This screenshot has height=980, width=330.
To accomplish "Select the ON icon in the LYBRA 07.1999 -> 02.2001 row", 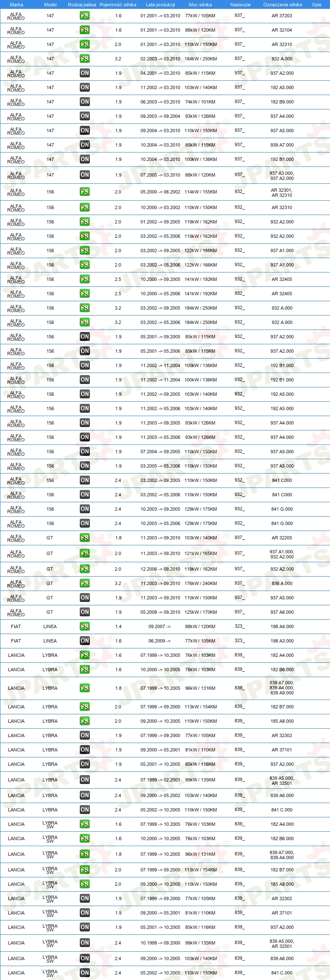I will 84,780.
